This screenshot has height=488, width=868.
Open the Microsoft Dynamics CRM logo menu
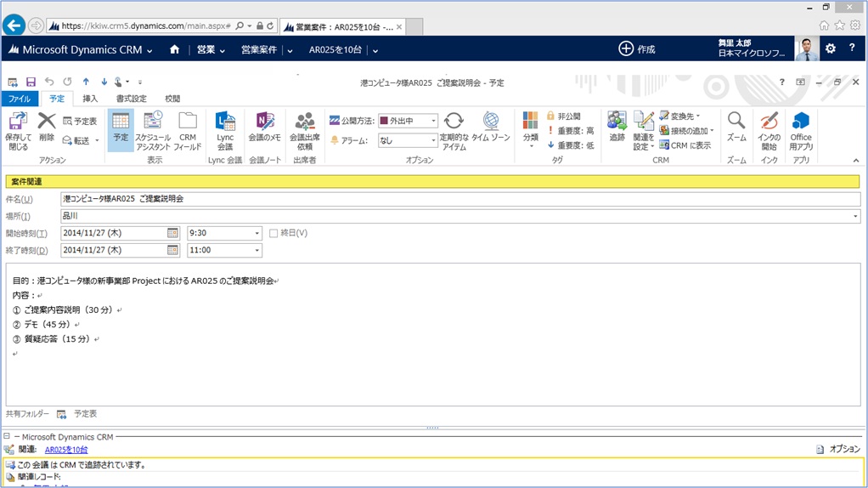(x=80, y=50)
